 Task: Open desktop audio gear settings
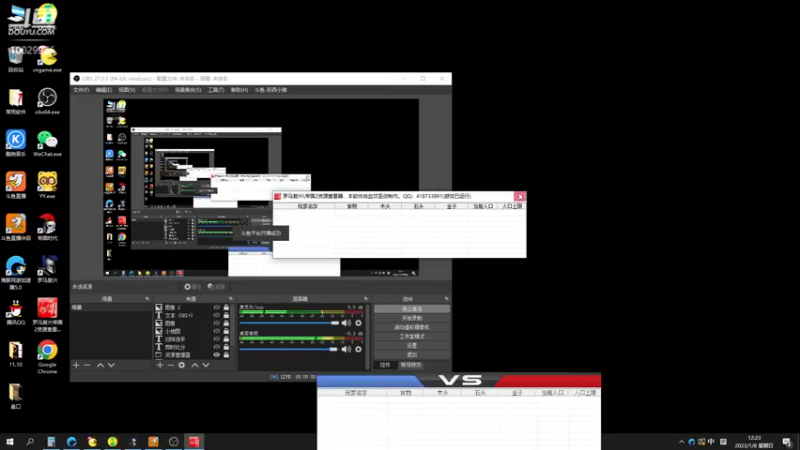(x=358, y=349)
